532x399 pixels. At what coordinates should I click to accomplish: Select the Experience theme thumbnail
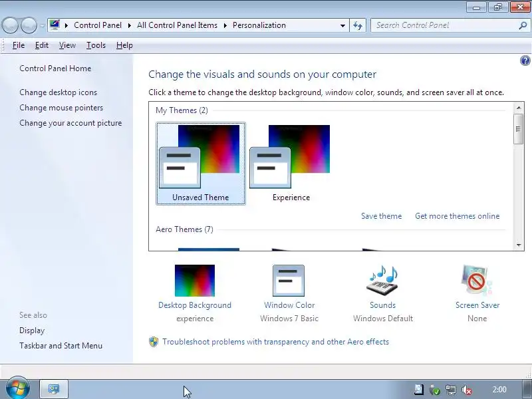pyautogui.click(x=291, y=164)
